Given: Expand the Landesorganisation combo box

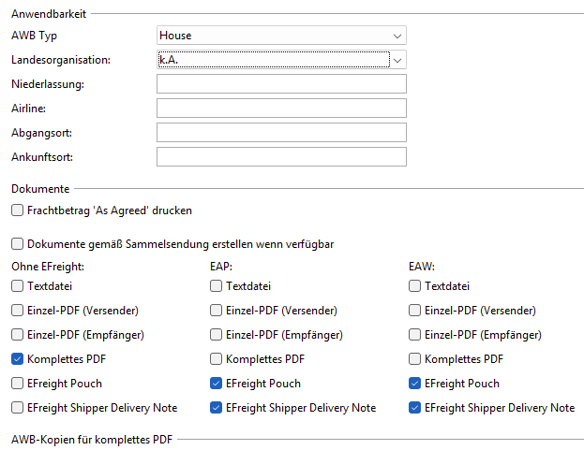Looking at the screenshot, I should point(281,60).
